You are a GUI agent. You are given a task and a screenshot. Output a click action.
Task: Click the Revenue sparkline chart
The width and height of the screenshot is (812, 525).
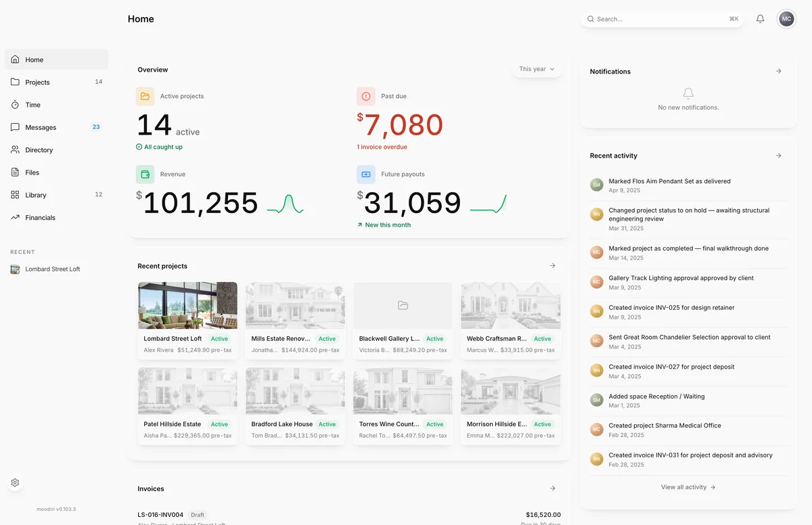[x=285, y=204]
